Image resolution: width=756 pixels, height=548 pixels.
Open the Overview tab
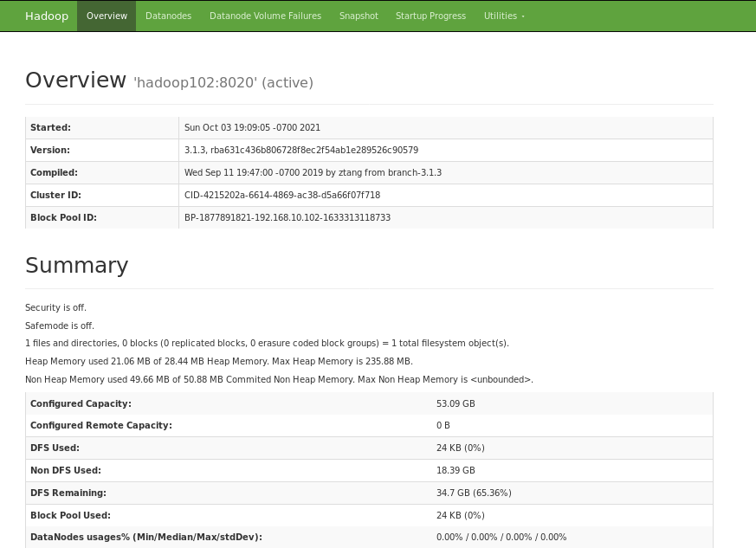(x=107, y=16)
